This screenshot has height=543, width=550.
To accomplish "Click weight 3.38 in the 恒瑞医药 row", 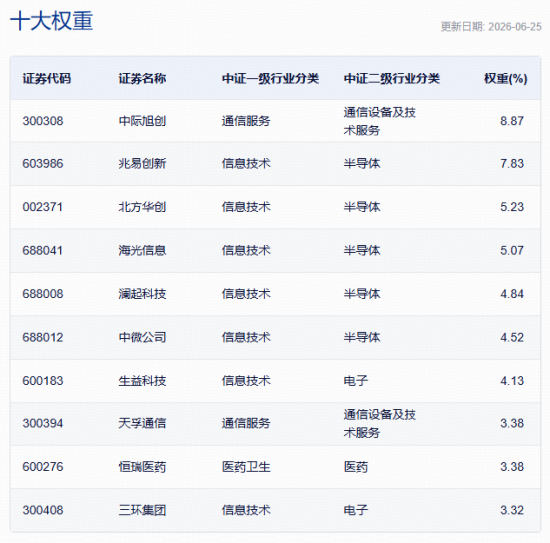I will click(512, 467).
